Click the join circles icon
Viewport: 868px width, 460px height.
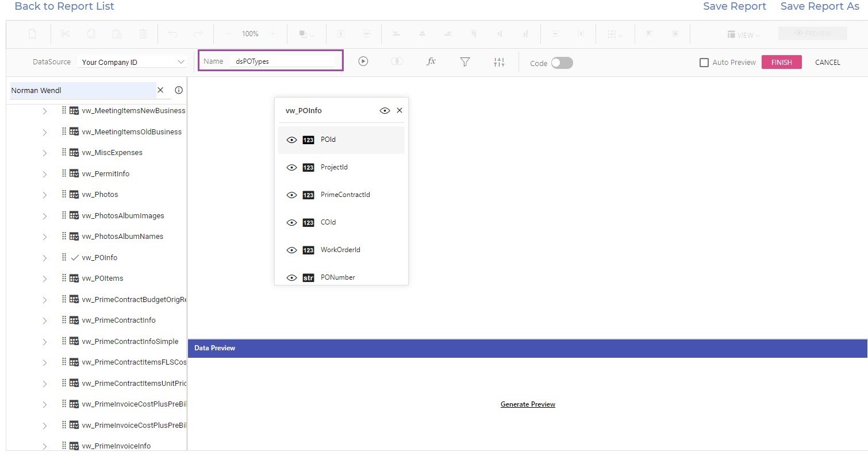397,61
